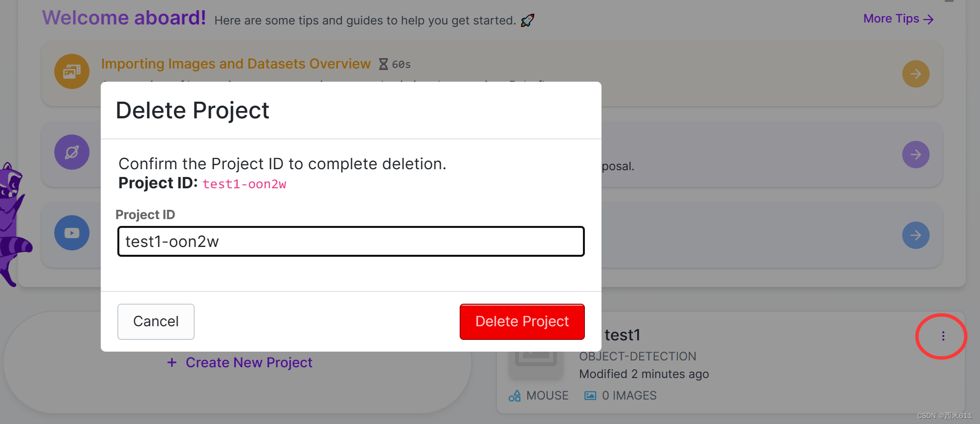Open the test1 project title
Viewport: 980px width, 424px height.
coord(622,335)
